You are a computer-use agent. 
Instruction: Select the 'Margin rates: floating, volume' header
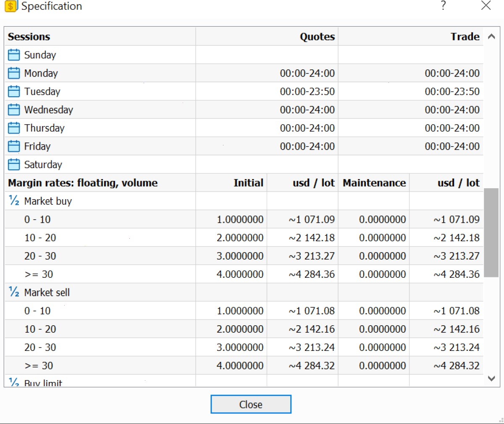[x=83, y=183]
